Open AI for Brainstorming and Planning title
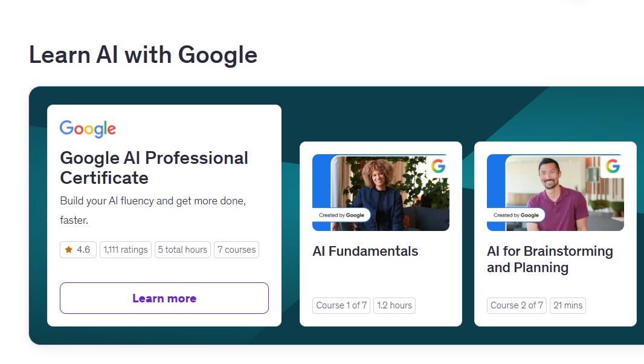The image size is (644, 364). coord(550,259)
